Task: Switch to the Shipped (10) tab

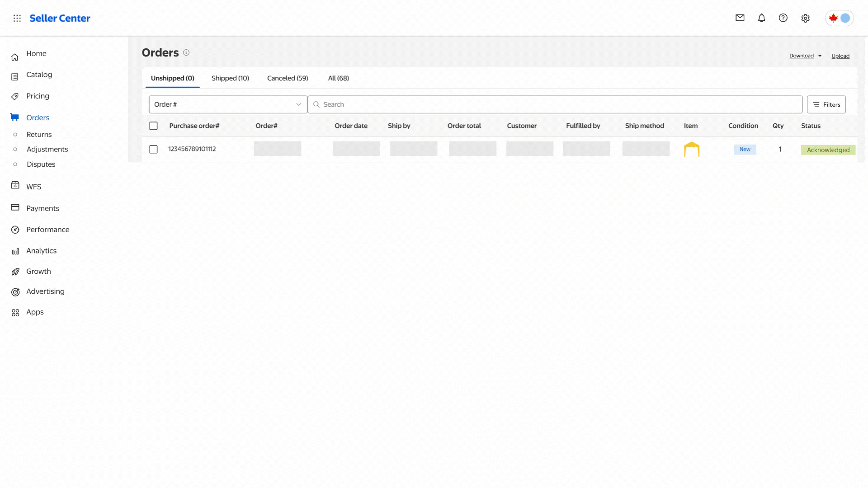Action: (x=230, y=78)
